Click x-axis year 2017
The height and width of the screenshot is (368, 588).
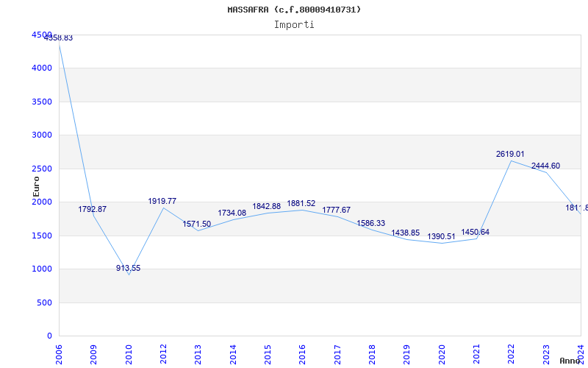point(337,355)
